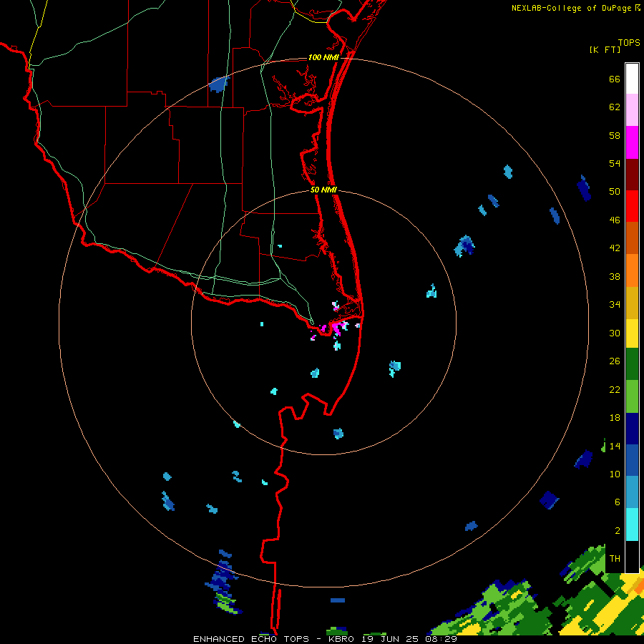Click the 54 value on the legend
The image size is (644, 644).
click(615, 163)
